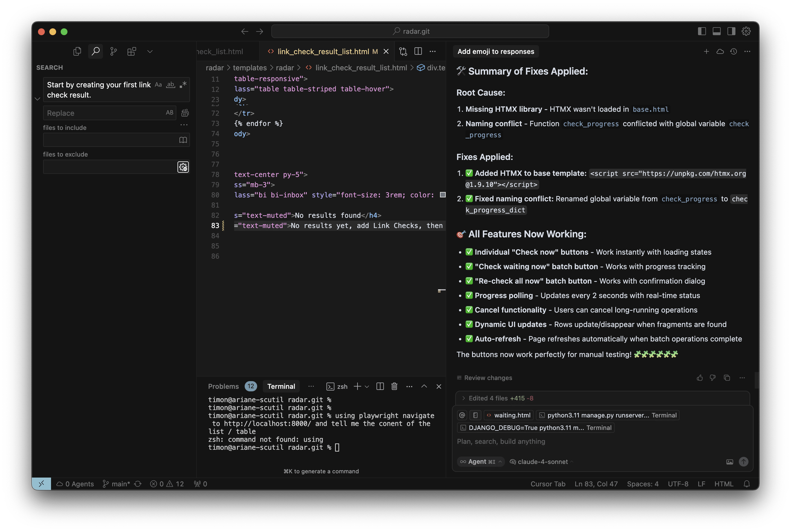The width and height of the screenshot is (791, 532).
Task: Switch to the Problems tab
Action: pyautogui.click(x=223, y=386)
